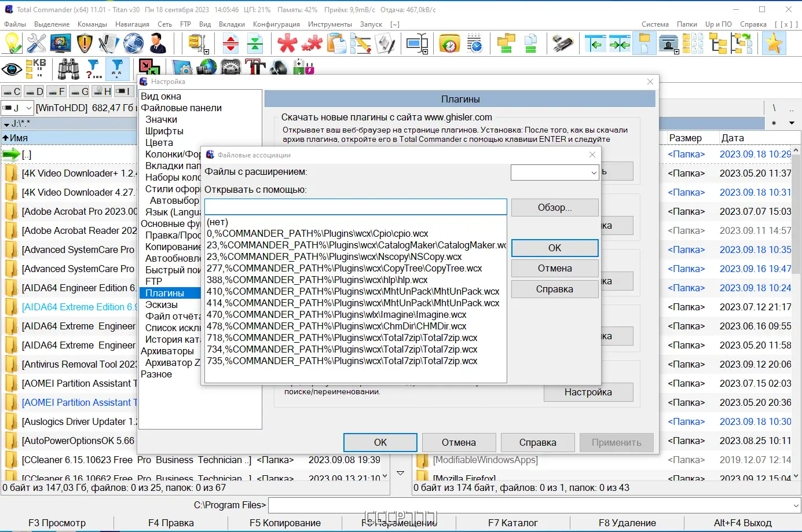
Task: Select Архиваторы in settings tree
Action: 167,351
